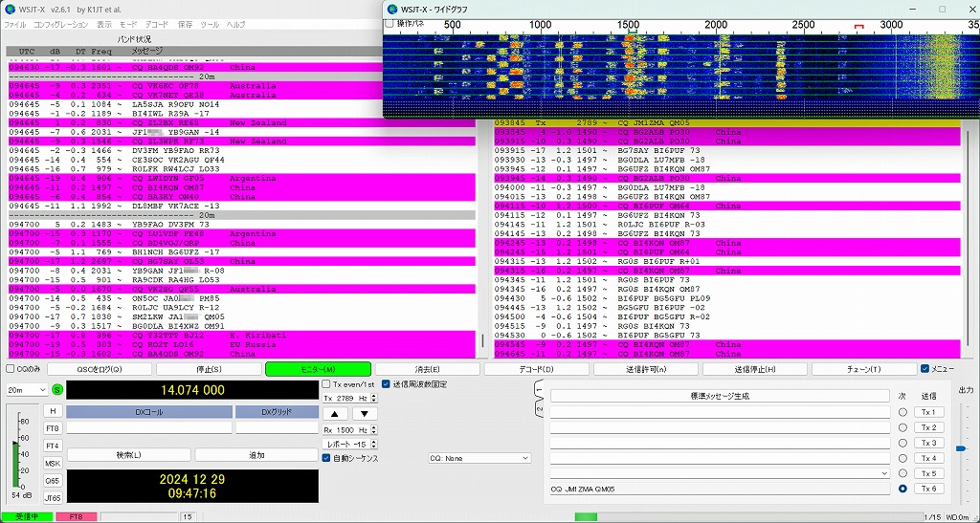Select the next radio button for Tx 3

click(x=902, y=443)
